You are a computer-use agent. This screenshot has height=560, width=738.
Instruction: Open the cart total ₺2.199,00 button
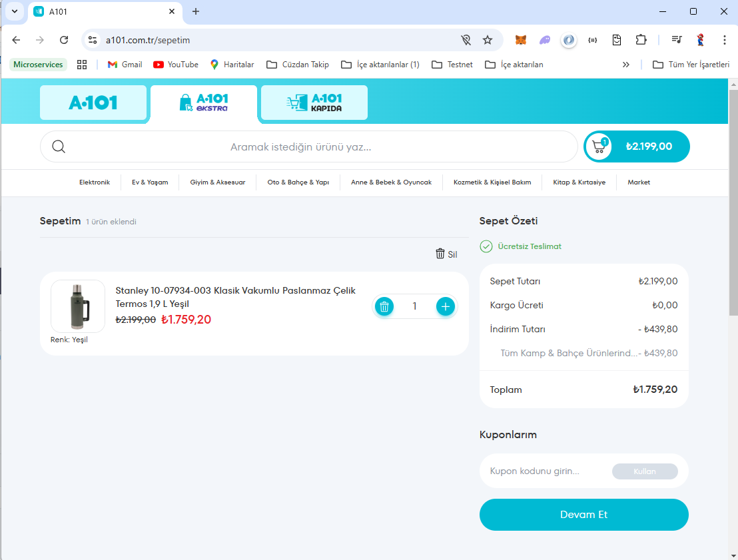pyautogui.click(x=637, y=146)
